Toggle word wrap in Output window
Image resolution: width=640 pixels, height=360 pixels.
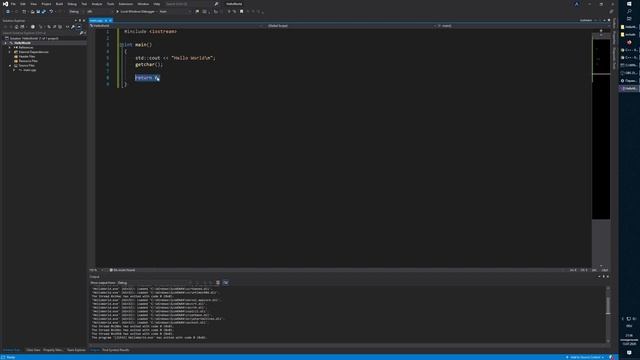[x=226, y=282]
